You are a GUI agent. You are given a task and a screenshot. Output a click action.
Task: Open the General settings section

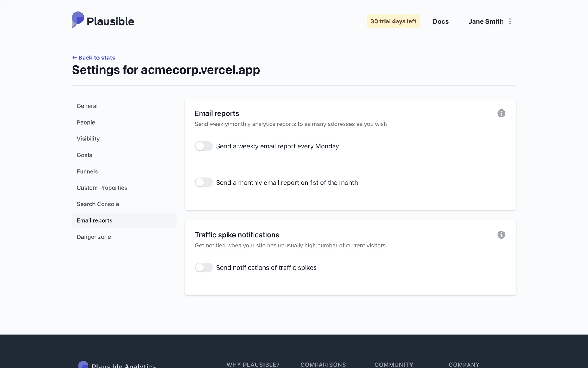(x=87, y=106)
